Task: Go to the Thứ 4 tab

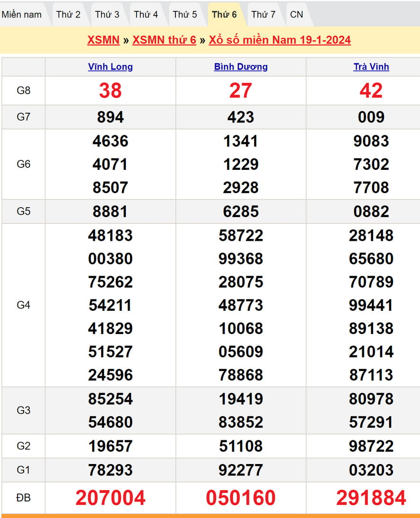Action: coord(146,14)
